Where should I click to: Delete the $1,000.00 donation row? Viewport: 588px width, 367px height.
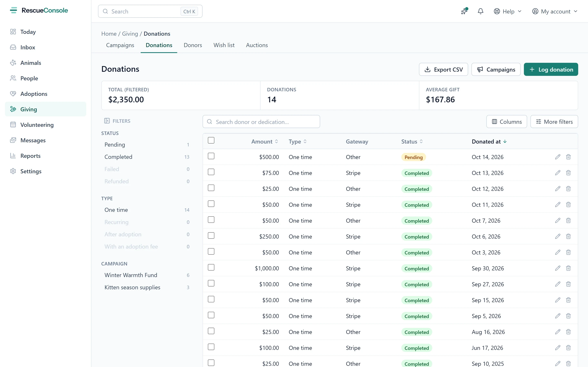click(x=568, y=268)
